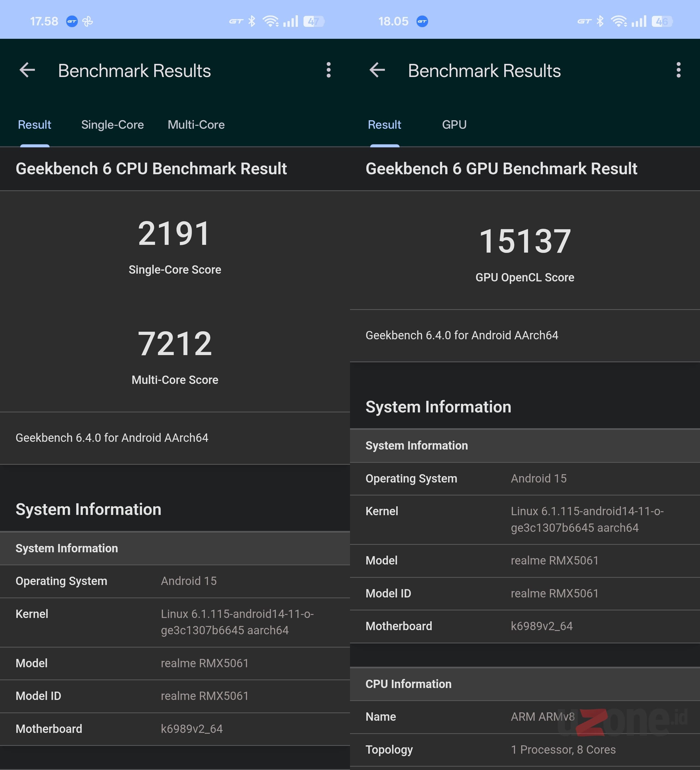The height and width of the screenshot is (770, 700).
Task: Tap Geekbench 6.4.0 version text on CPU screen
Action: pyautogui.click(x=112, y=438)
